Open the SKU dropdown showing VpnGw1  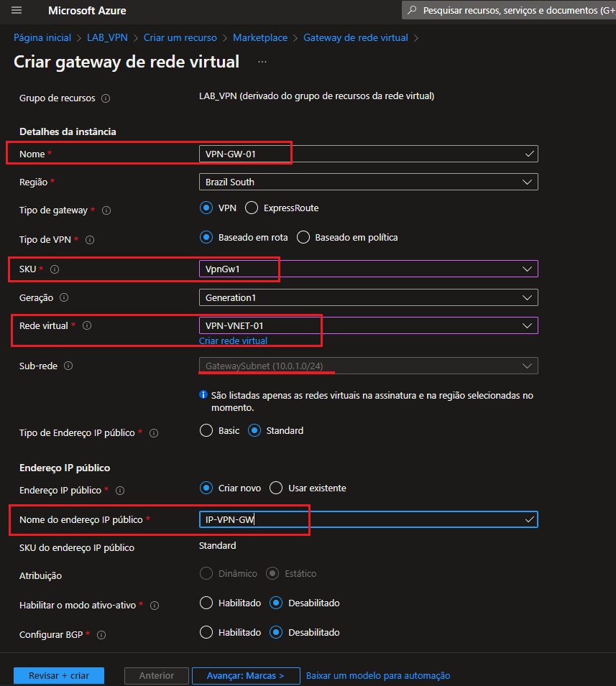368,269
